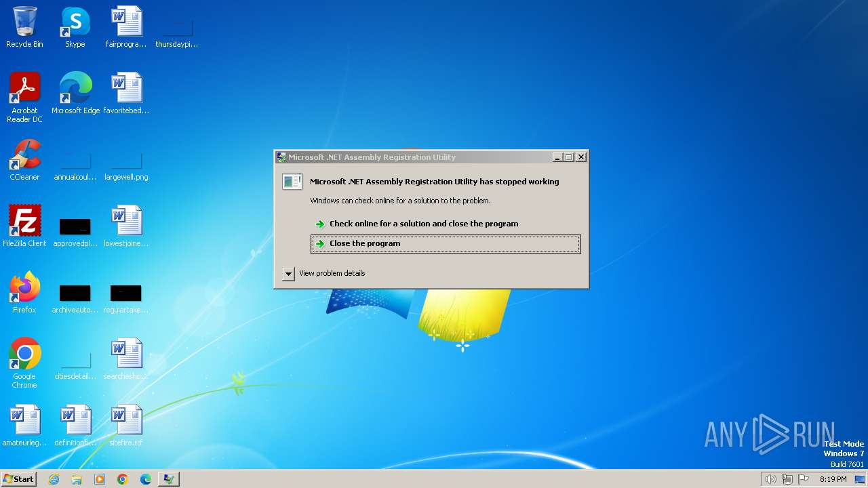Select the FileZilla Client shortcut

pos(24,226)
